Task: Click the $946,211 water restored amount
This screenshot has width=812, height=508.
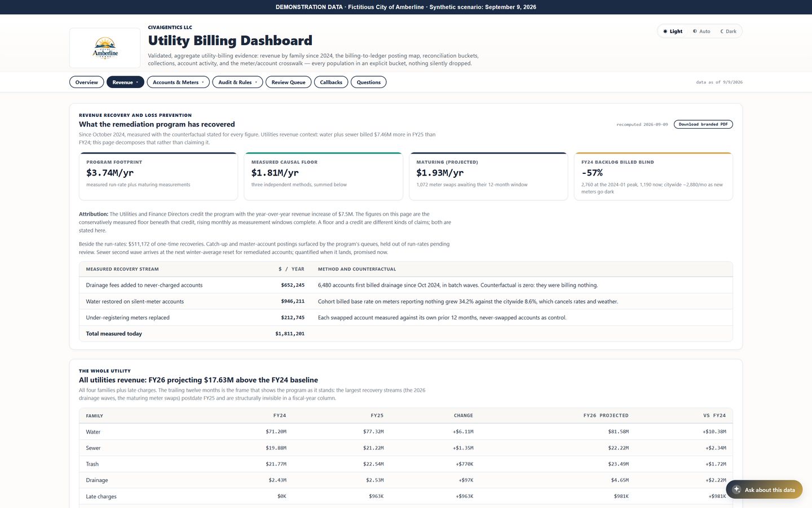Action: (293, 301)
